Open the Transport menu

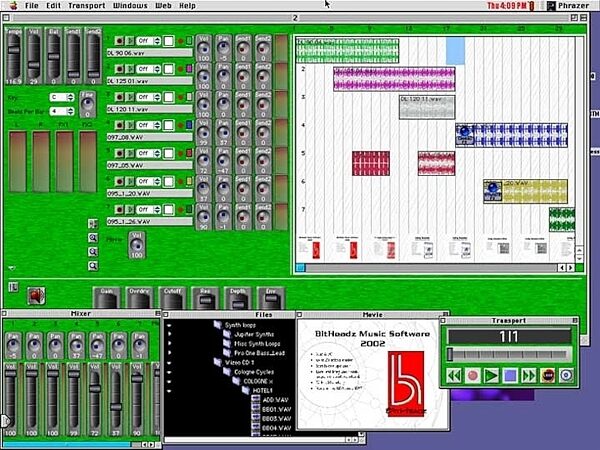click(x=87, y=6)
